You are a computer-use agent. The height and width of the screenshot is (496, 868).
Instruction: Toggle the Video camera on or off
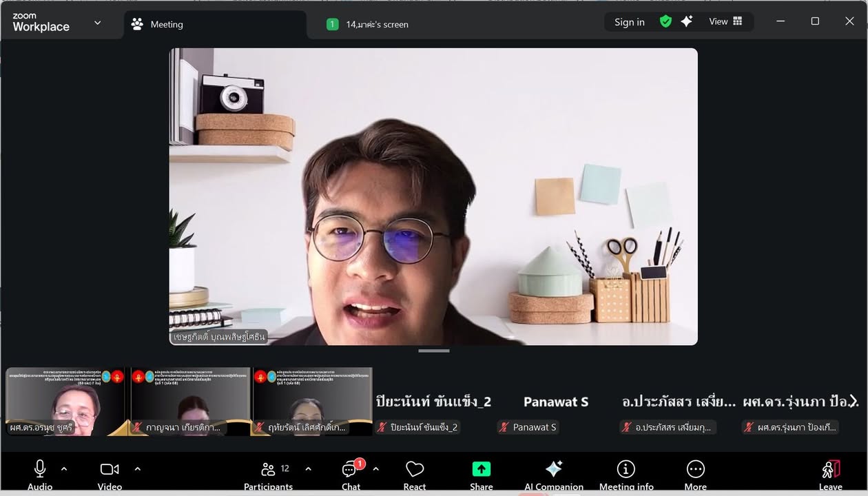[110, 469]
